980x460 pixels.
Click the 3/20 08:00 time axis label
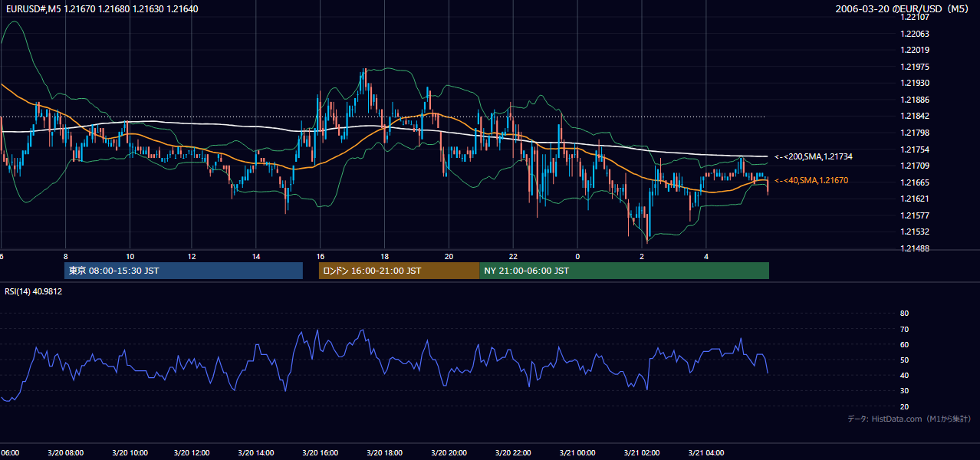[x=65, y=452]
